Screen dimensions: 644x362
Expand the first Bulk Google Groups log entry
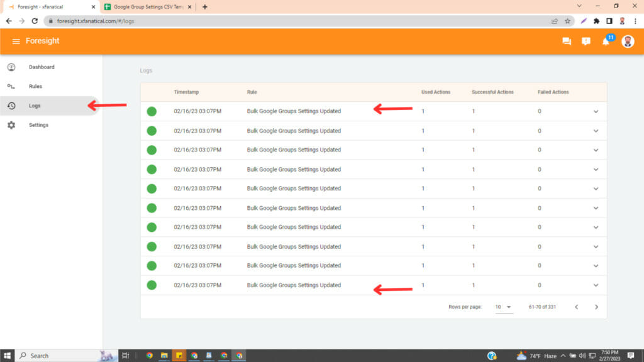(x=596, y=111)
